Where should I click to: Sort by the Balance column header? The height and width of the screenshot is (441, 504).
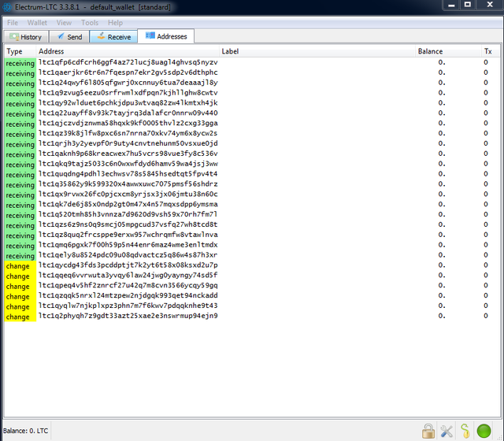pos(448,51)
